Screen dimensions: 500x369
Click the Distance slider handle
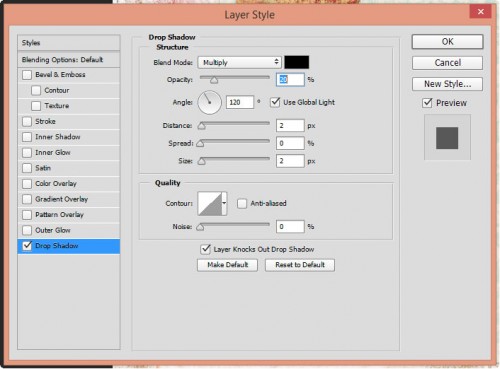[x=201, y=126]
